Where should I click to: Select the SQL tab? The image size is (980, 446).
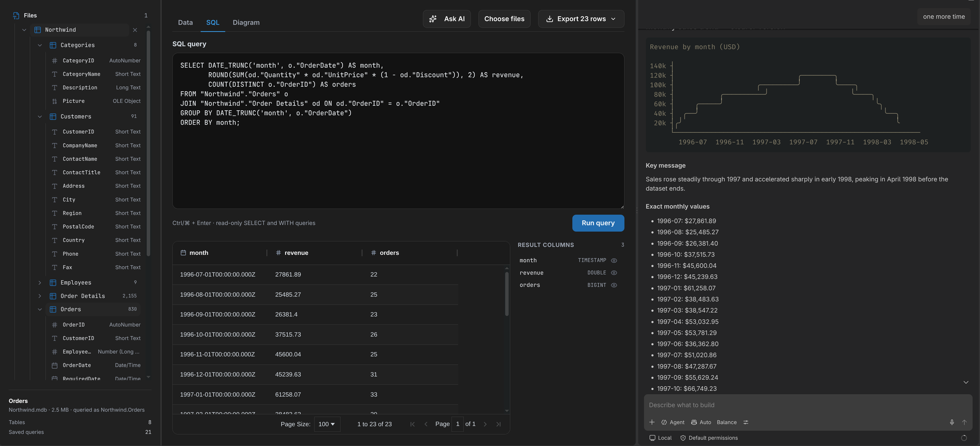tap(213, 23)
